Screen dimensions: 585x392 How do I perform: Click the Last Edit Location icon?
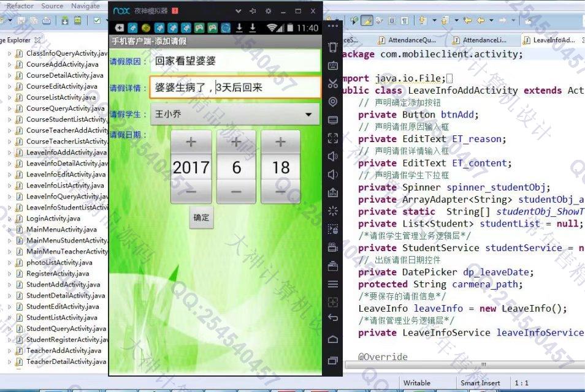point(467,20)
